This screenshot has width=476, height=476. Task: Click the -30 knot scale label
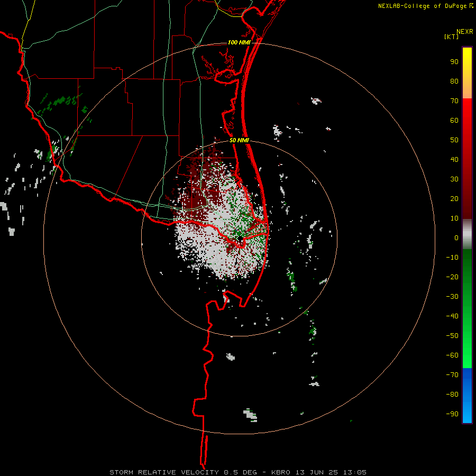click(x=452, y=297)
